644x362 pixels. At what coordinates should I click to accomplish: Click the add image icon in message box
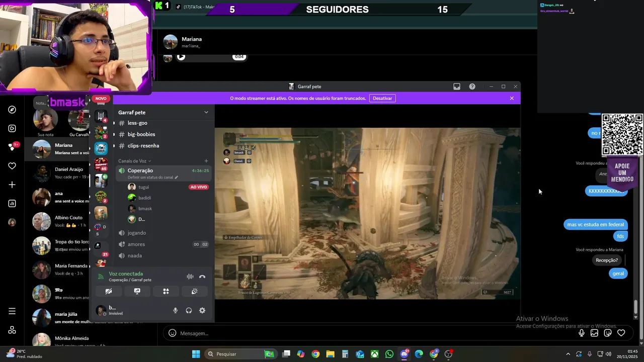click(x=594, y=333)
